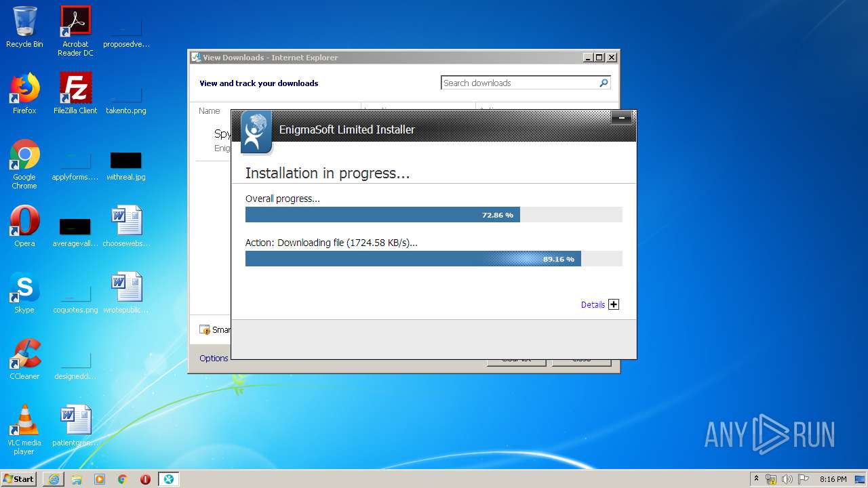Open Opera desktop shortcut
Image resolution: width=868 pixels, height=488 pixels.
click(x=24, y=226)
